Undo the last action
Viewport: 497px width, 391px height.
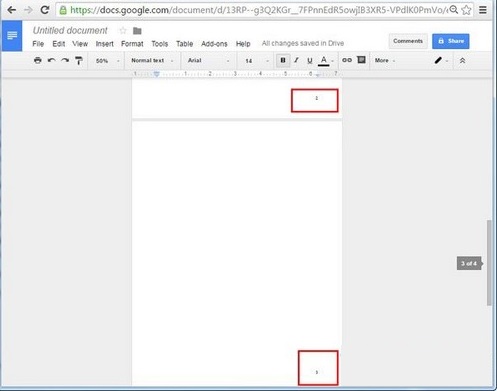(x=51, y=60)
